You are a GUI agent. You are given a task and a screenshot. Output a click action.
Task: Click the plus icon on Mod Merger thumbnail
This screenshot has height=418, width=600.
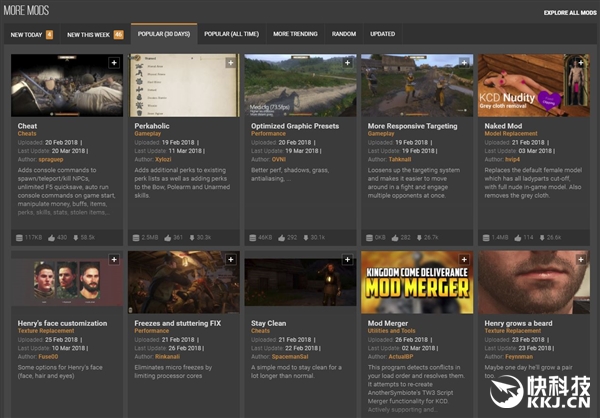click(x=464, y=260)
